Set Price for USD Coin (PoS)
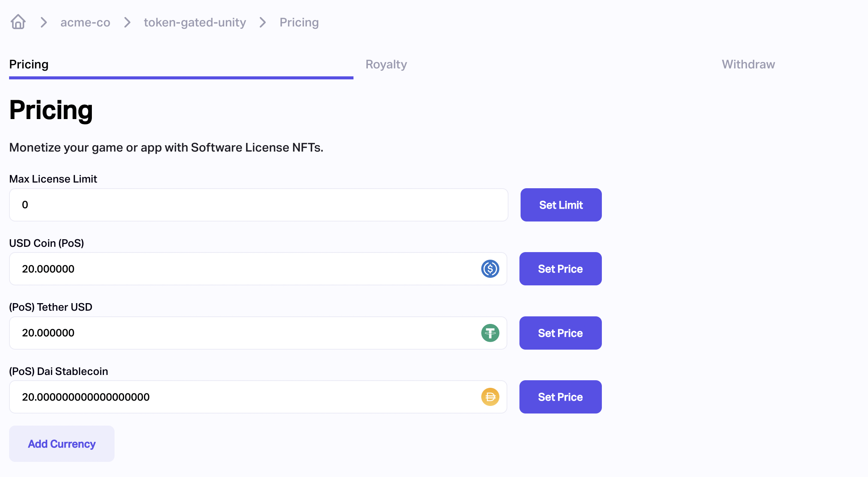868x477 pixels. (x=560, y=269)
